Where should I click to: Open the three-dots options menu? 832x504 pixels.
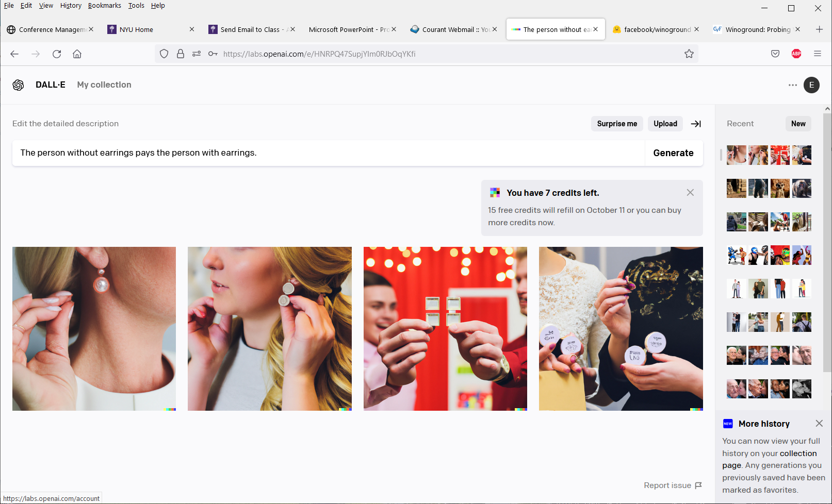tap(792, 85)
